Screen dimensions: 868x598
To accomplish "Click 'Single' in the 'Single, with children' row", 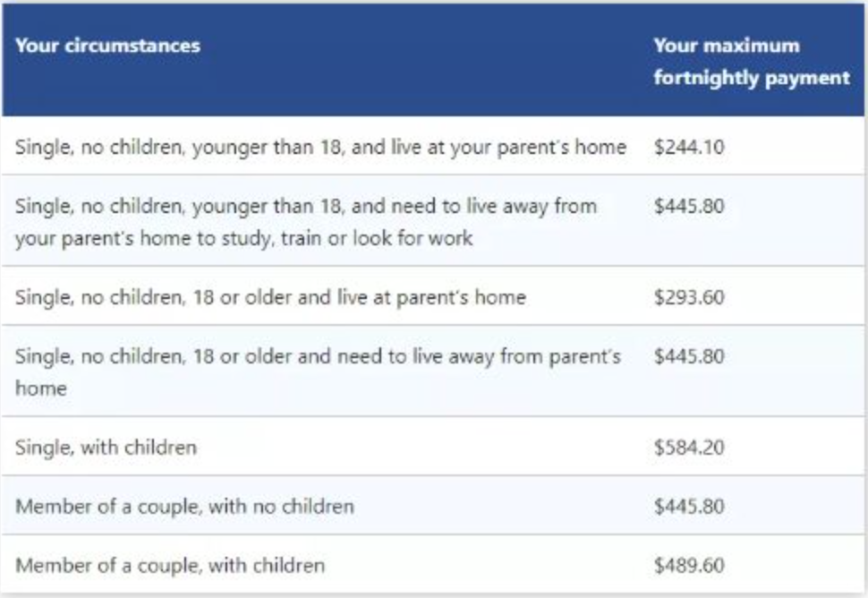I will pyautogui.click(x=41, y=447).
